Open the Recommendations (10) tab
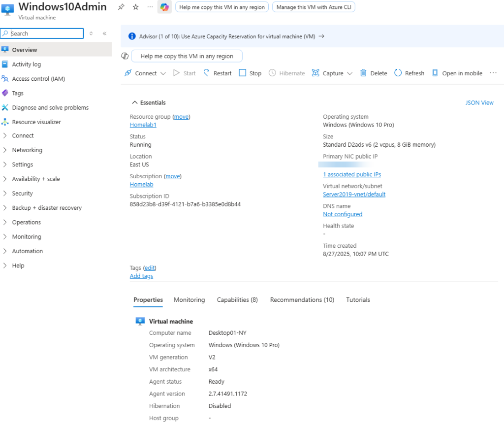The width and height of the screenshot is (504, 426). (302, 300)
